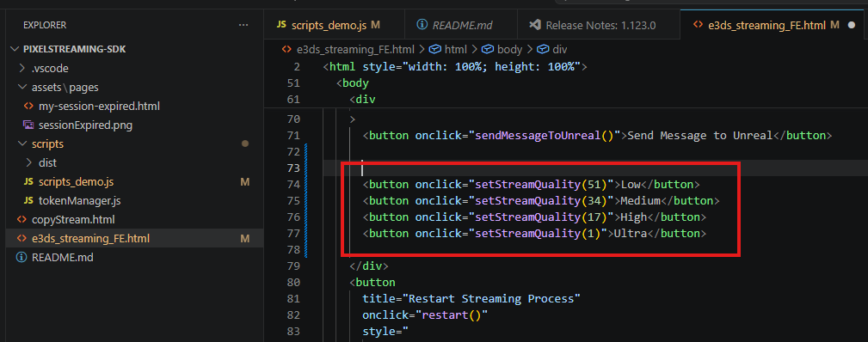Click unsaved dot on e3ds_streaming_FE.html tab
The width and height of the screenshot is (868, 342).
coord(852,26)
